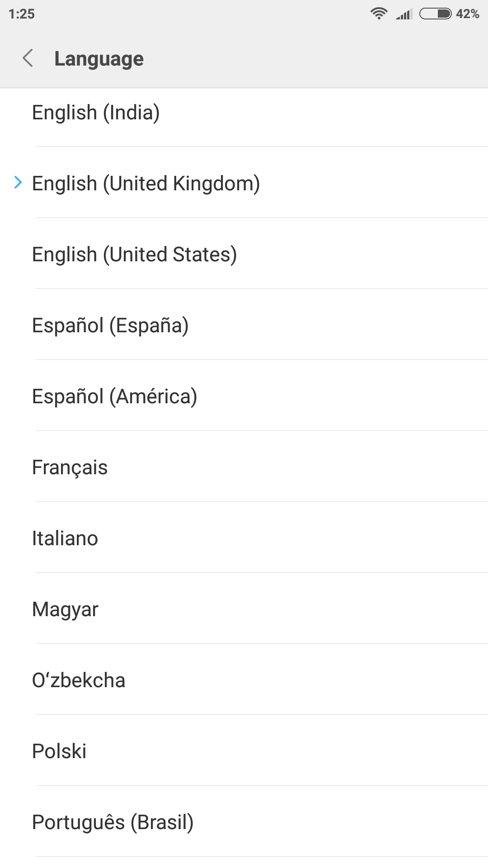The image size is (488, 868).
Task: Tap the Language page title
Action: pos(99,59)
